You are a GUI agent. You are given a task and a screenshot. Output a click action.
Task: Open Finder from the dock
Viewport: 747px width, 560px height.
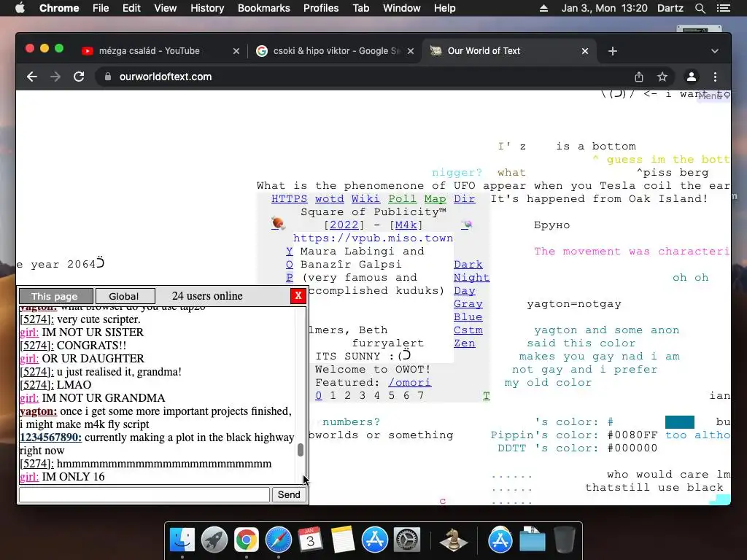tap(182, 540)
